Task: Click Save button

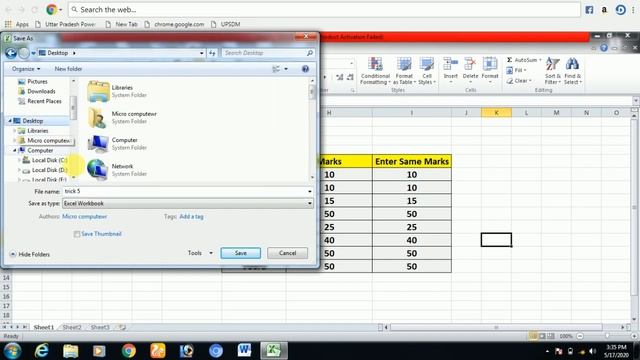Action: [x=240, y=253]
